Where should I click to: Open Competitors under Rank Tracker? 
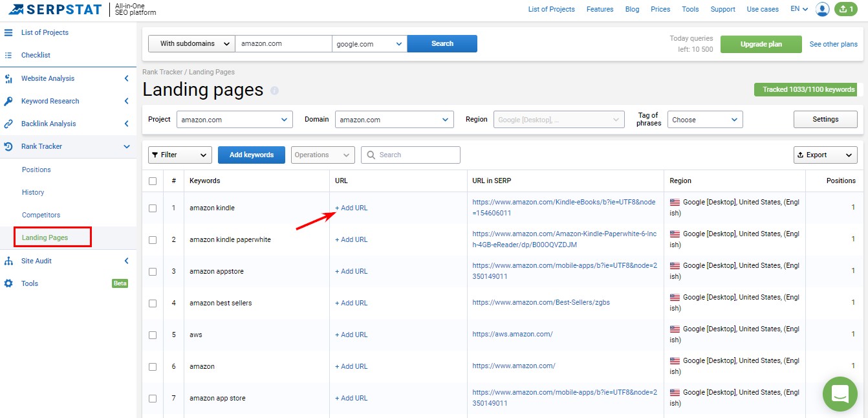coord(41,215)
